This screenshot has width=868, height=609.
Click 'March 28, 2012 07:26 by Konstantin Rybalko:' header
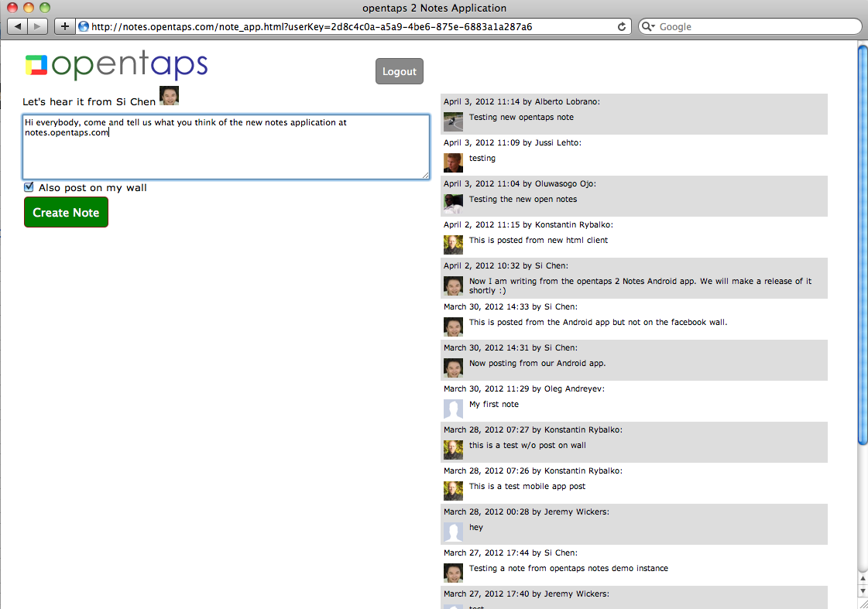coord(533,470)
